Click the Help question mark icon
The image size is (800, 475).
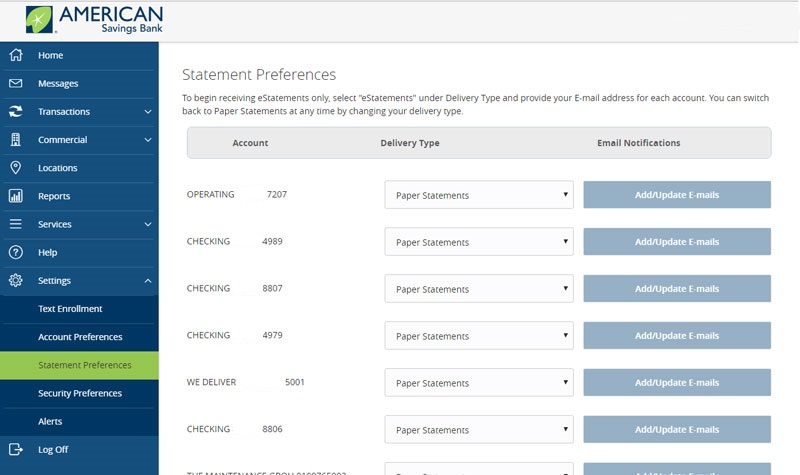pos(16,252)
